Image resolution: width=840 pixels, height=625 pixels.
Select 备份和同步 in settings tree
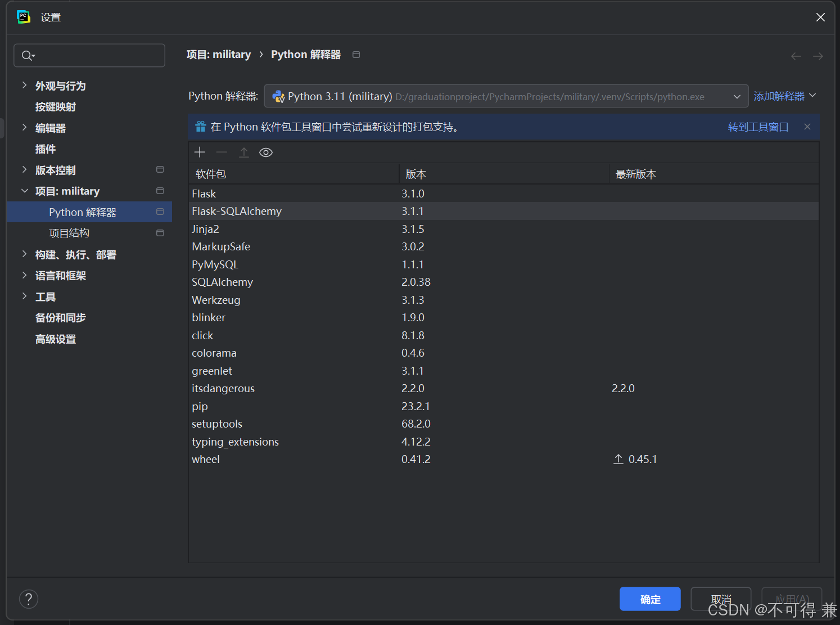[x=61, y=318]
